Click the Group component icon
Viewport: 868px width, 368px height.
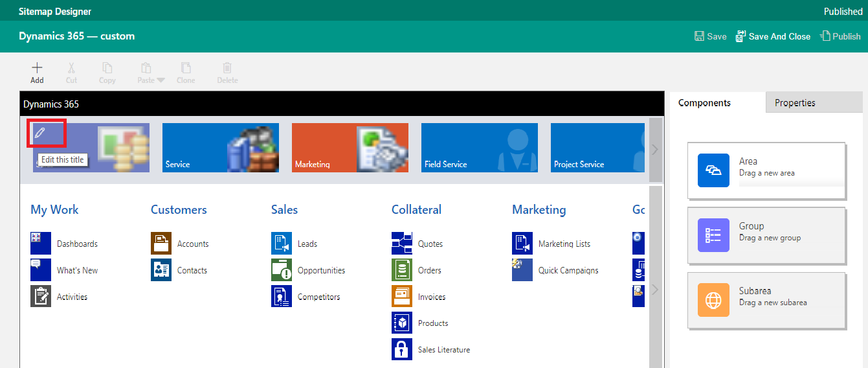point(713,235)
